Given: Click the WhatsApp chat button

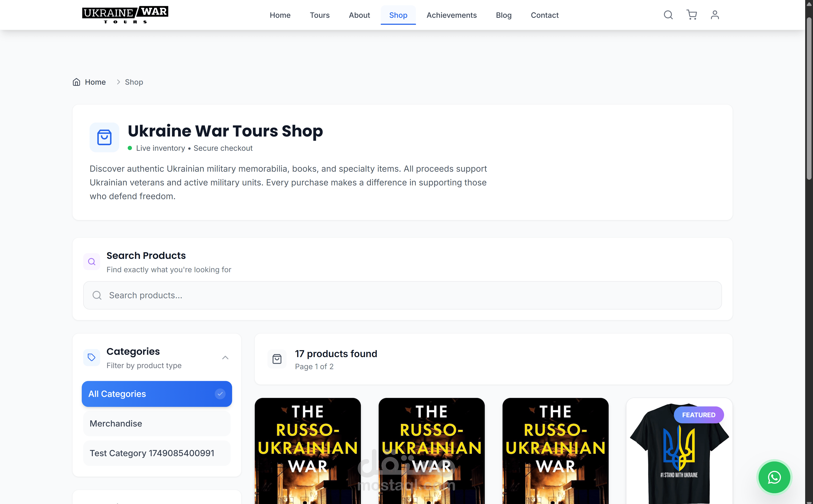Looking at the screenshot, I should 774,477.
